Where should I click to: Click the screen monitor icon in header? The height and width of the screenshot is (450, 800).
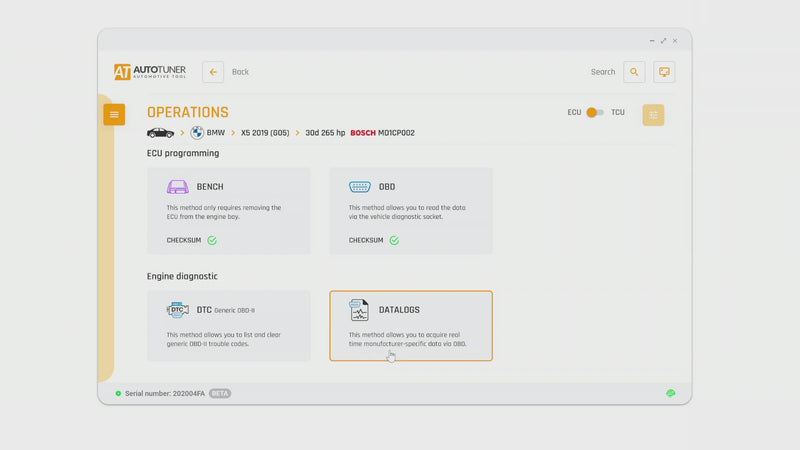tap(664, 72)
